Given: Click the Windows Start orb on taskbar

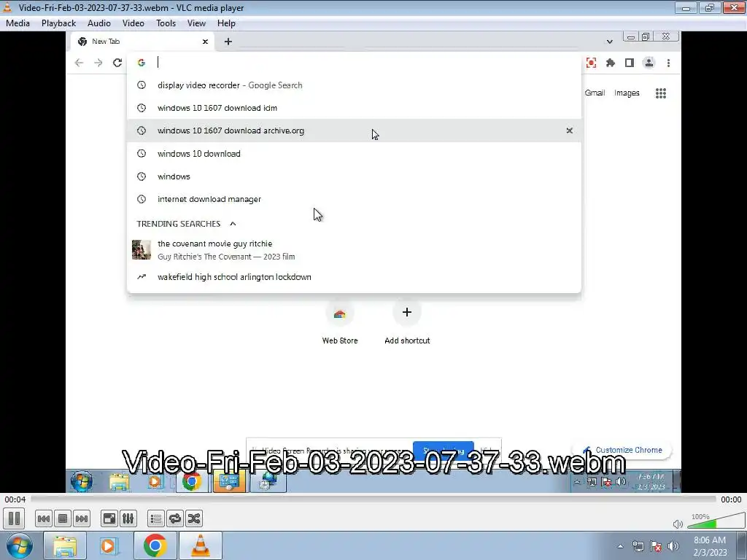Looking at the screenshot, I should (20, 545).
